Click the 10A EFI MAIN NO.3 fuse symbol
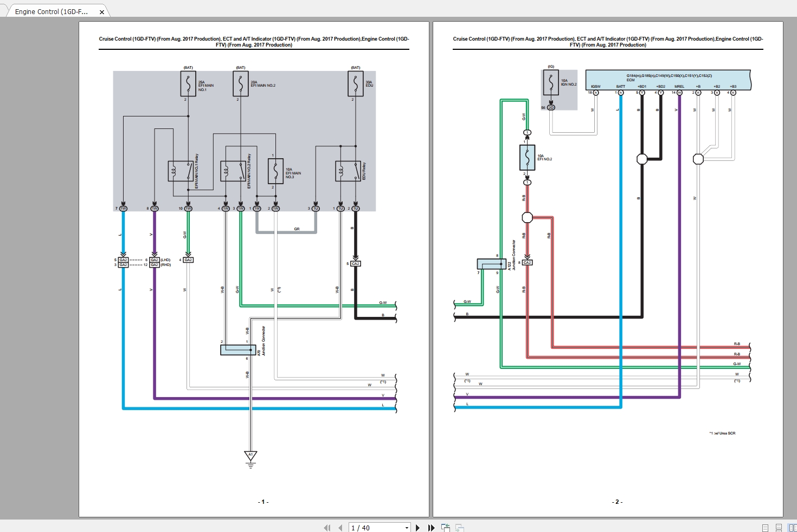 click(x=275, y=171)
